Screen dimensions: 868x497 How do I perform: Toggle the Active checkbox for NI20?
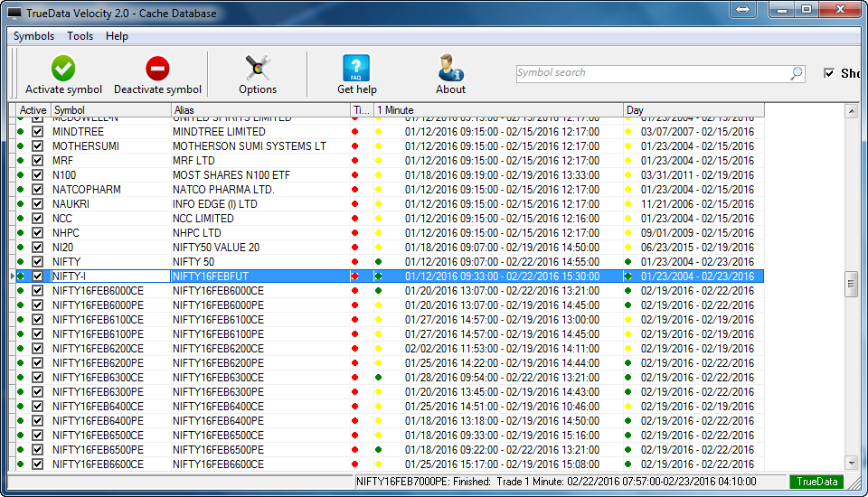click(x=37, y=248)
